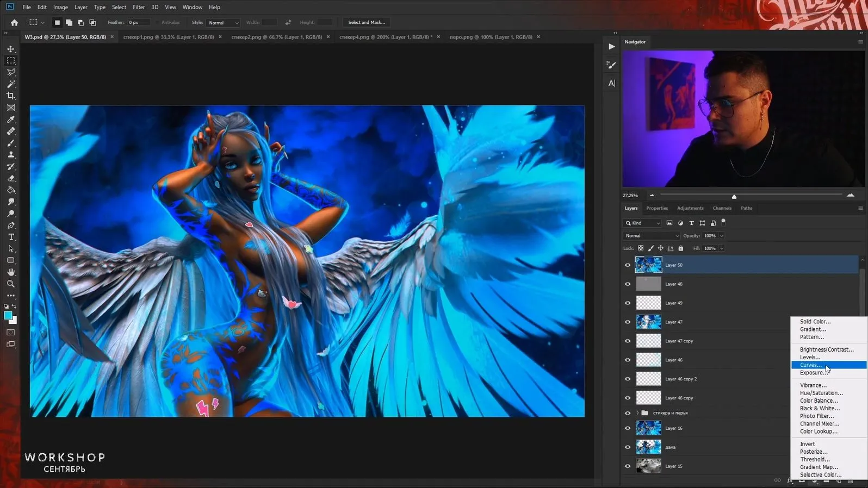This screenshot has height=488, width=868.
Task: Open the Layers panel menu
Action: 860,208
